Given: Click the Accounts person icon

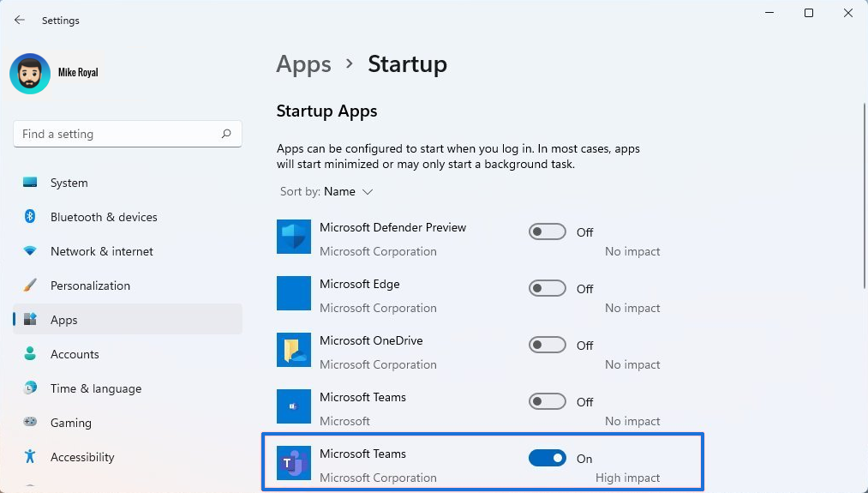Looking at the screenshot, I should (30, 354).
